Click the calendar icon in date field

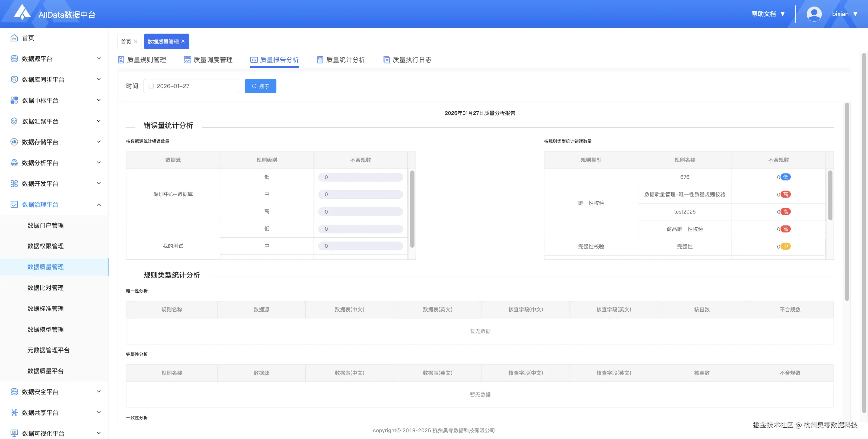151,86
